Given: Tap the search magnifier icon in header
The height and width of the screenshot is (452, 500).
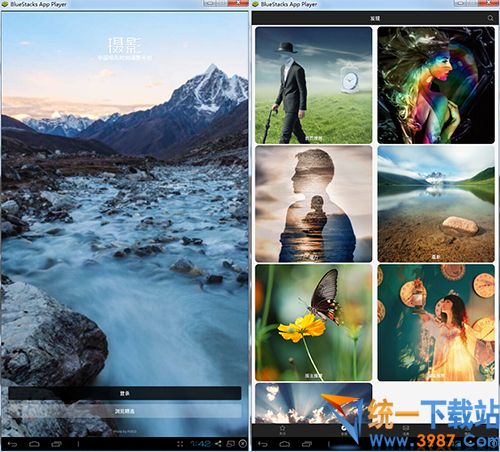Looking at the screenshot, I should (490, 18).
